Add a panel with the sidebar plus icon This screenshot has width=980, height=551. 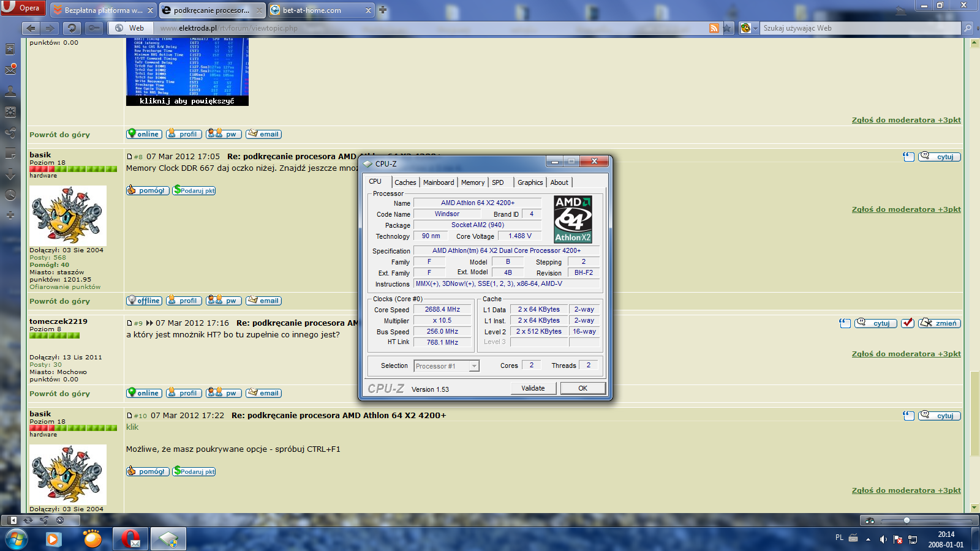10,216
